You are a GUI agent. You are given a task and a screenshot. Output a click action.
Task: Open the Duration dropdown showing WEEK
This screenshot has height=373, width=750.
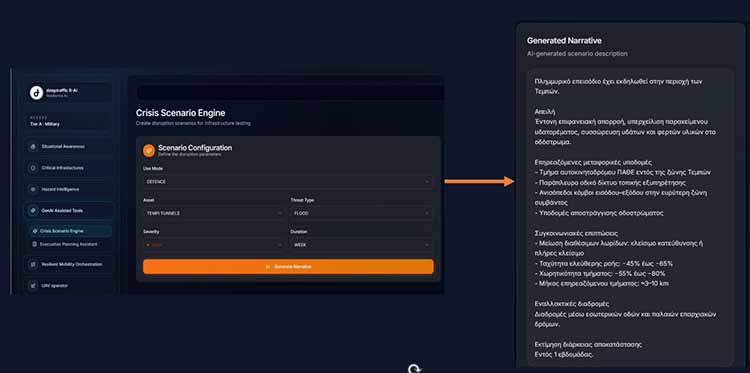coord(362,245)
